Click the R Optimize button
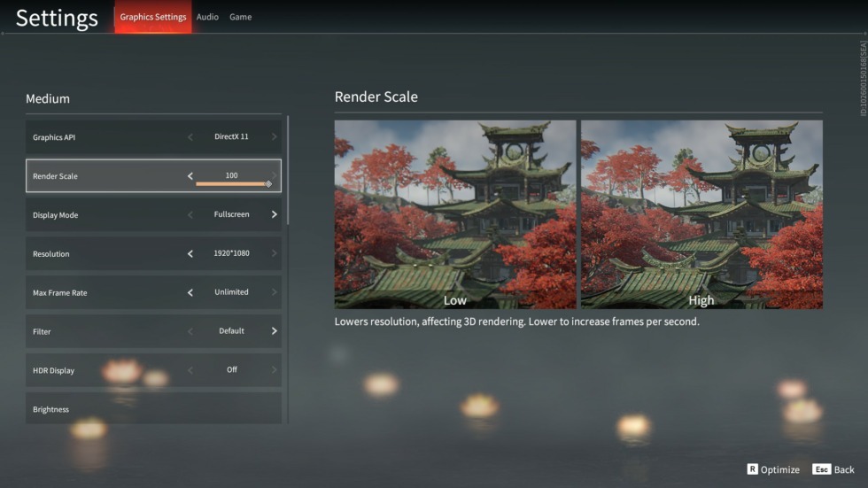 click(773, 469)
